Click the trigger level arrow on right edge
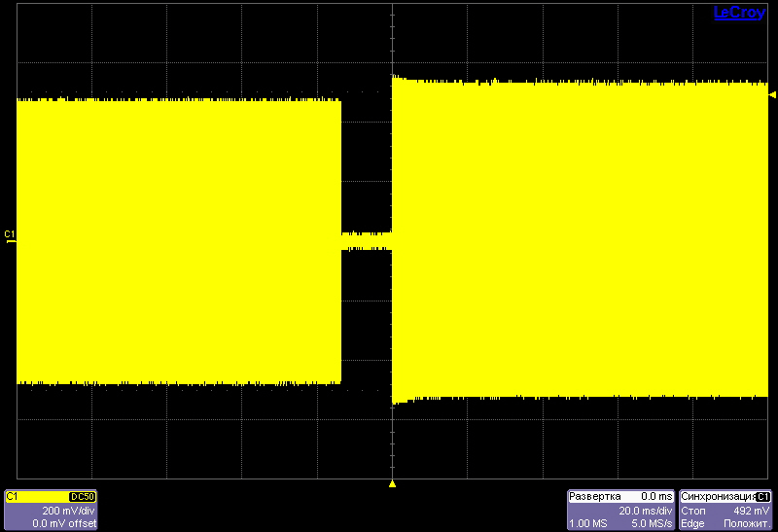The width and height of the screenshot is (778, 532). point(772,95)
